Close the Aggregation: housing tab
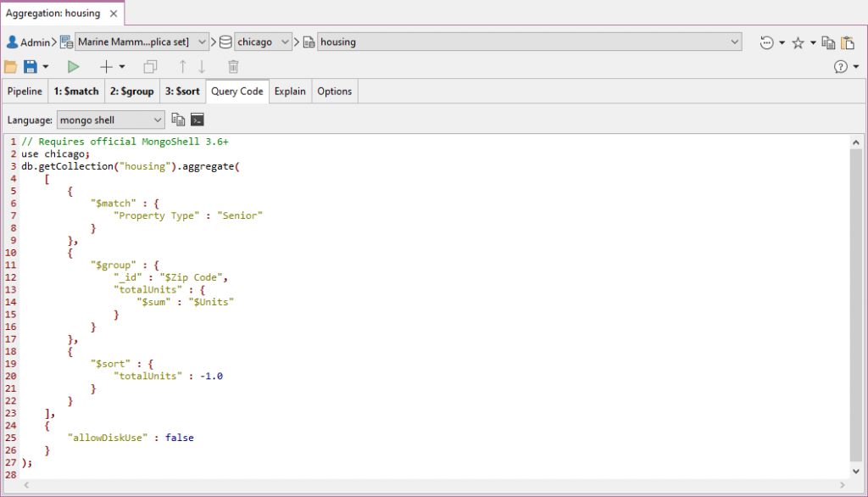This screenshot has width=868, height=497. tap(114, 13)
